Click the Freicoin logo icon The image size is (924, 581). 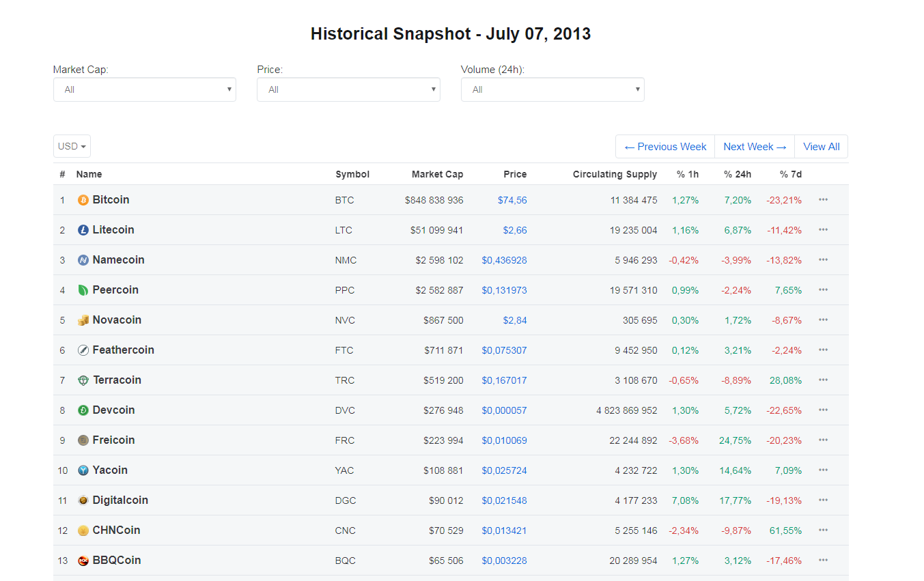(x=83, y=440)
